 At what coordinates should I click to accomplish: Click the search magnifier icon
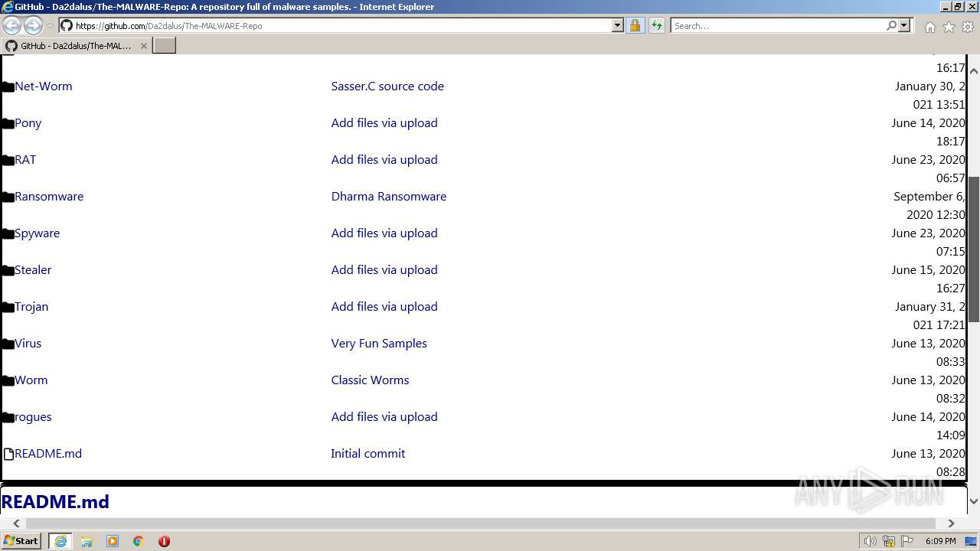pos(891,25)
